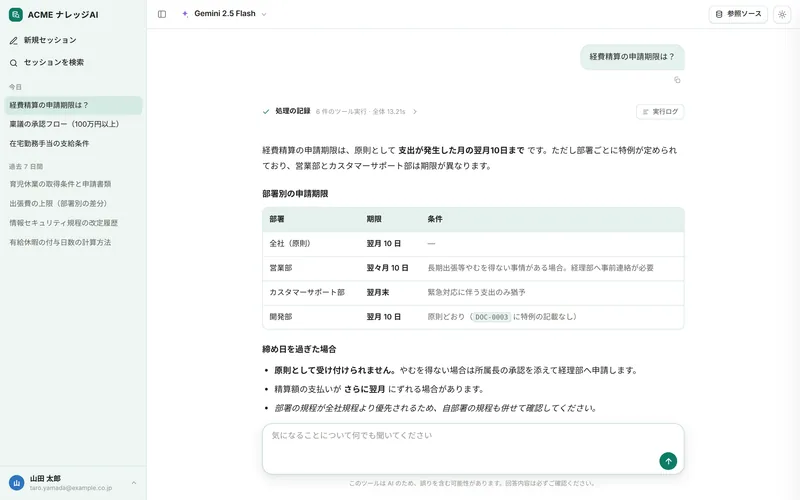Toggle the sidebar panel icon
The width and height of the screenshot is (800, 500).
pos(162,14)
